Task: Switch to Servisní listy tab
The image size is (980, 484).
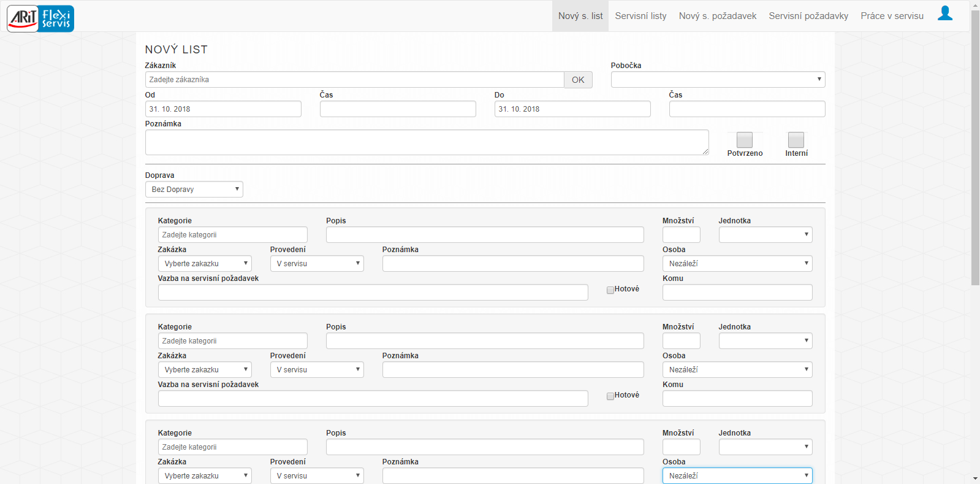Action: click(x=640, y=16)
